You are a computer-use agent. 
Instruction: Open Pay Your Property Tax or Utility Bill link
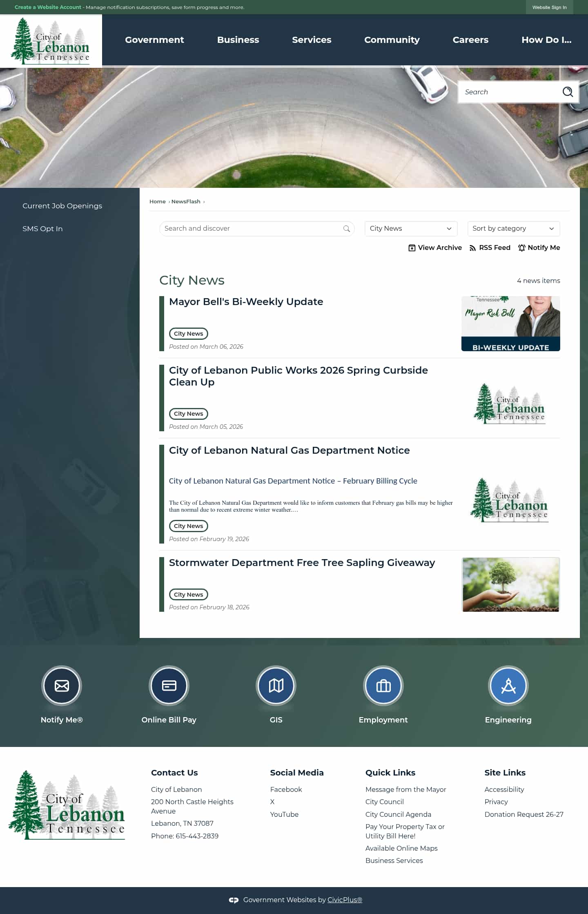405,832
